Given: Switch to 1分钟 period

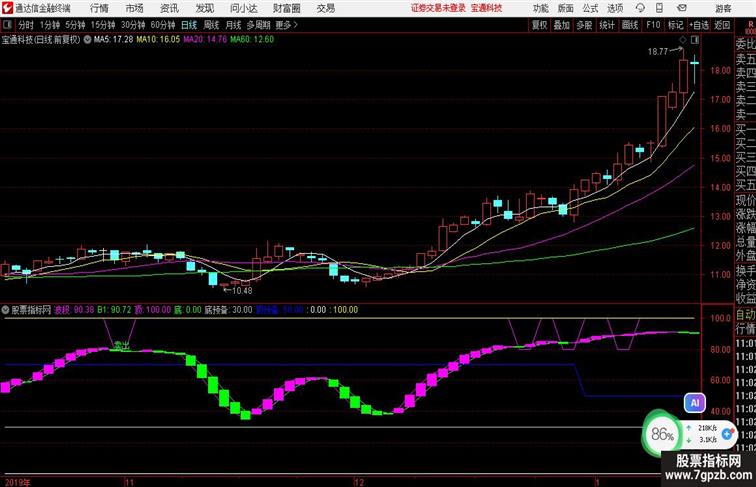Looking at the screenshot, I should [x=50, y=25].
